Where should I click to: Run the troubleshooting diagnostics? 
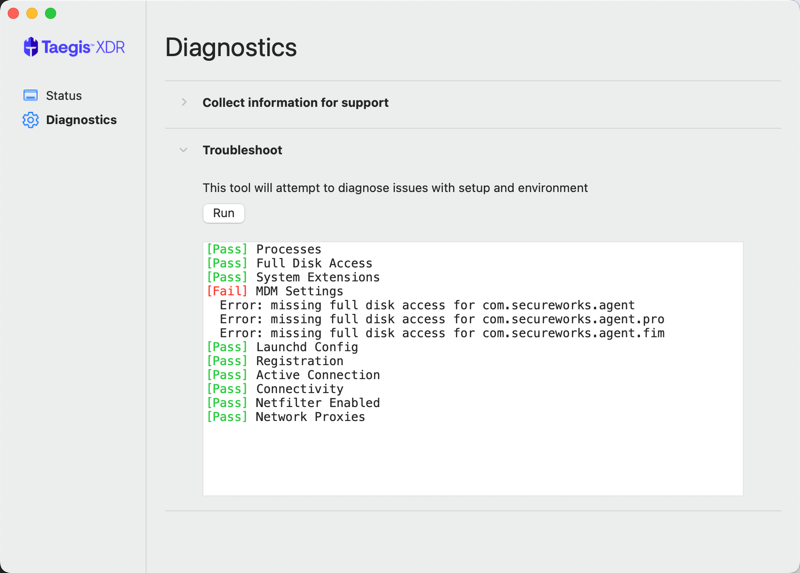(223, 213)
